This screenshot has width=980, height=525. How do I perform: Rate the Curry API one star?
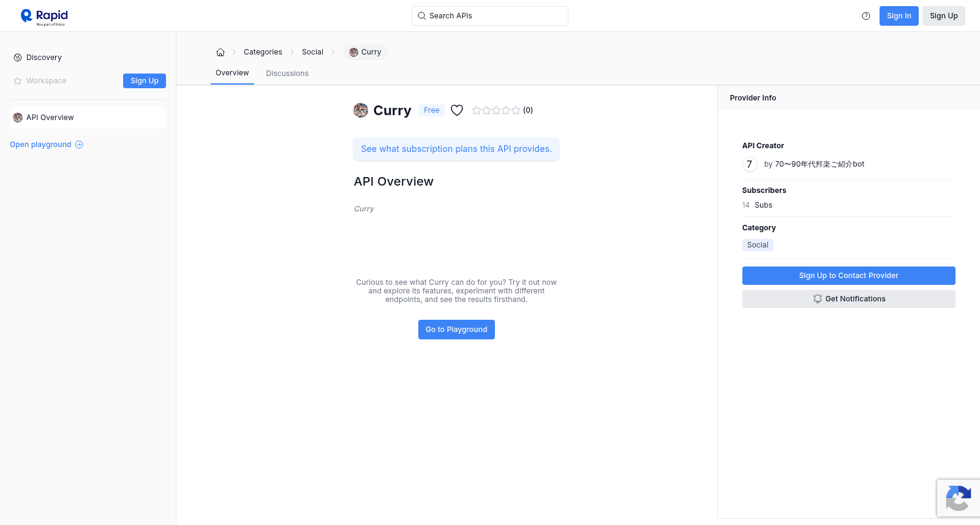pyautogui.click(x=477, y=110)
